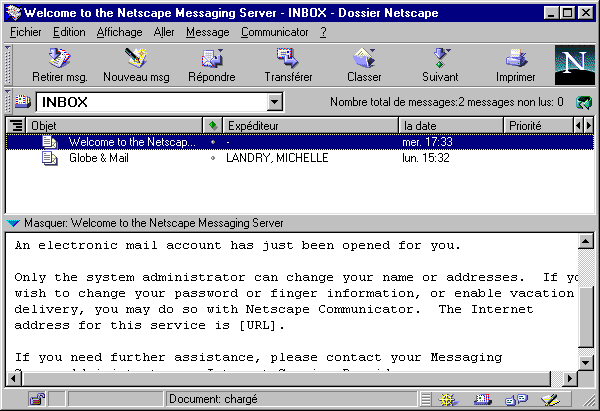Show previous columns with the left arrow
This screenshot has height=411, width=600.
[578, 126]
